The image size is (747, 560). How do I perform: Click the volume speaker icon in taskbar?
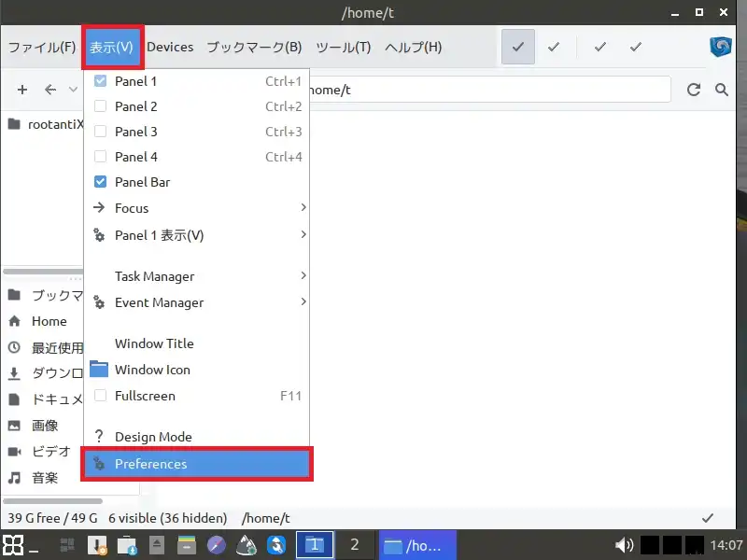(x=625, y=545)
